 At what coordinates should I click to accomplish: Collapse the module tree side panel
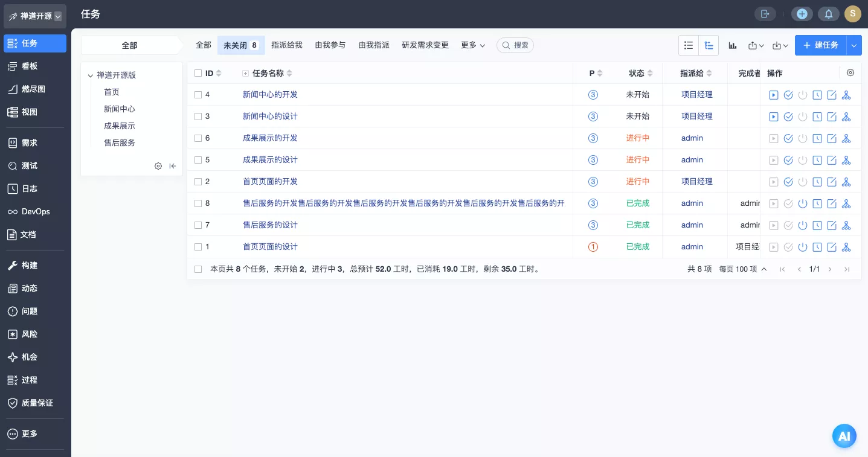pyautogui.click(x=173, y=166)
